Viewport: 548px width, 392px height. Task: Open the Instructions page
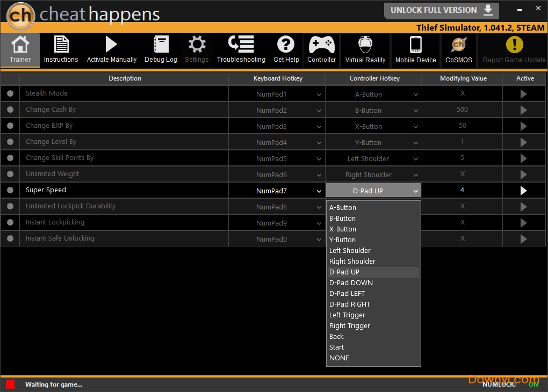click(x=61, y=50)
